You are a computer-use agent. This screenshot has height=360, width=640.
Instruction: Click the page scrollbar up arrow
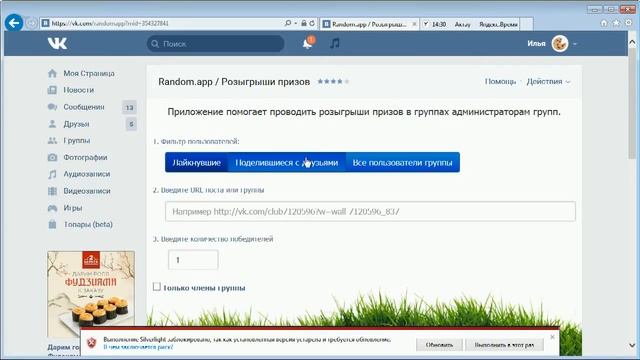(632, 42)
